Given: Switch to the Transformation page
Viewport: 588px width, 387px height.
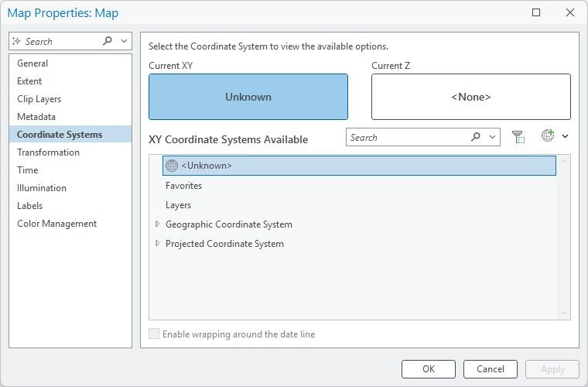Looking at the screenshot, I should (48, 152).
